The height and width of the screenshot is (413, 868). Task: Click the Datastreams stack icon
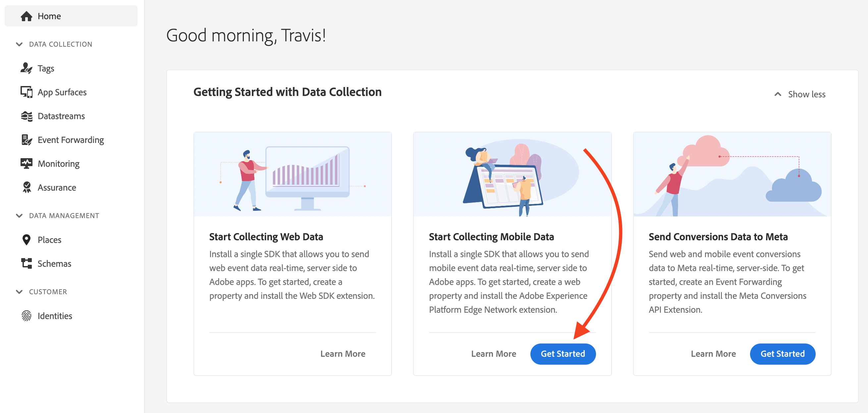[26, 116]
